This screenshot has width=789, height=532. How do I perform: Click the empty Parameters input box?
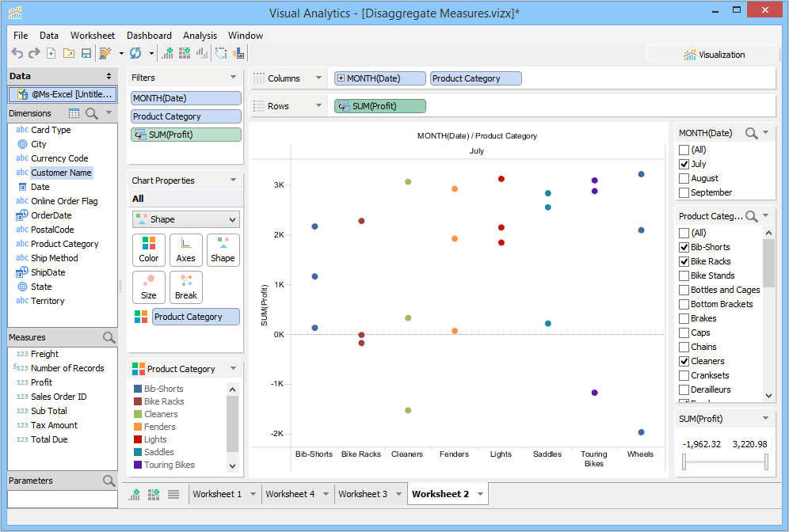tap(63, 500)
